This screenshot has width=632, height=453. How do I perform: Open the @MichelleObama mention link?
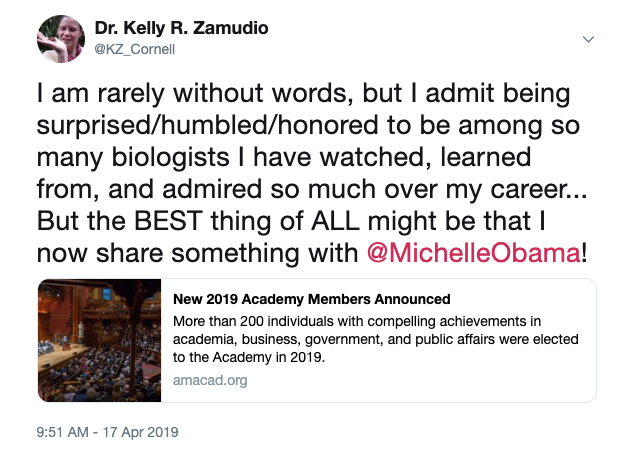click(474, 252)
